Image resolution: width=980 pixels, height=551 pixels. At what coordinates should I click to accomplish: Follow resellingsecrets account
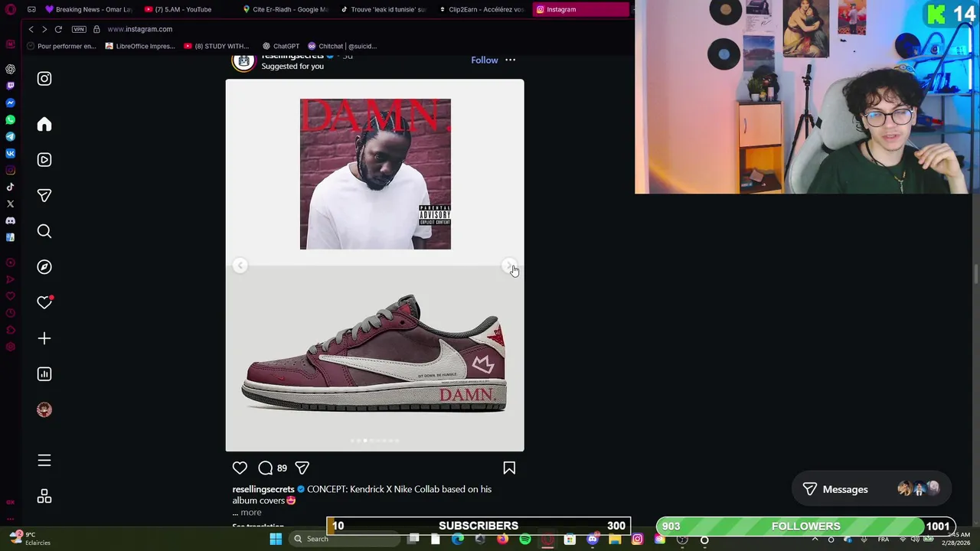[x=484, y=60]
